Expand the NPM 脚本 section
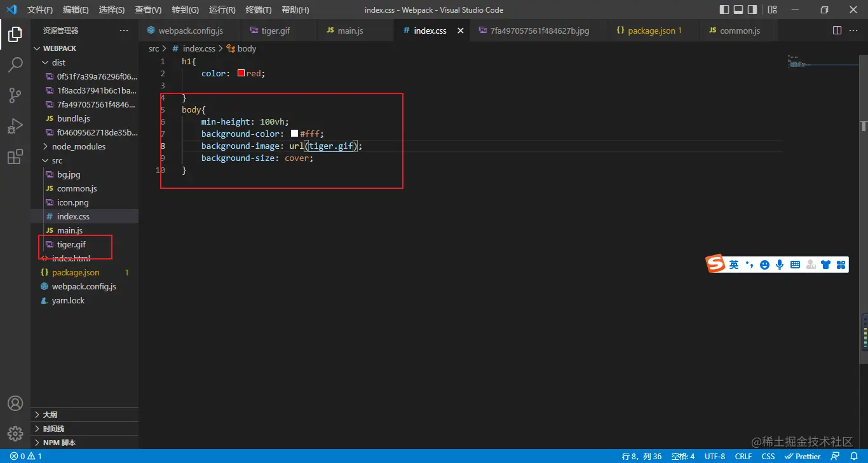This screenshot has height=463, width=868. 85,443
